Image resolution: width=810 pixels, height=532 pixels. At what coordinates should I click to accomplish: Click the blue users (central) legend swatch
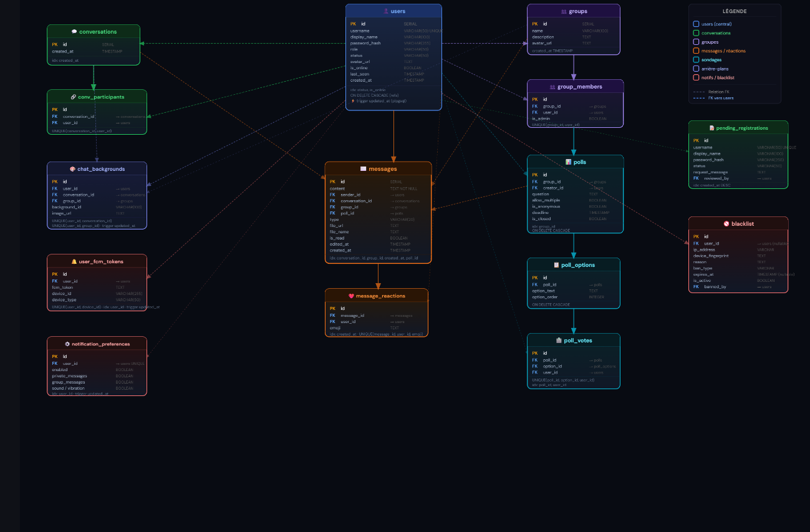(x=696, y=24)
